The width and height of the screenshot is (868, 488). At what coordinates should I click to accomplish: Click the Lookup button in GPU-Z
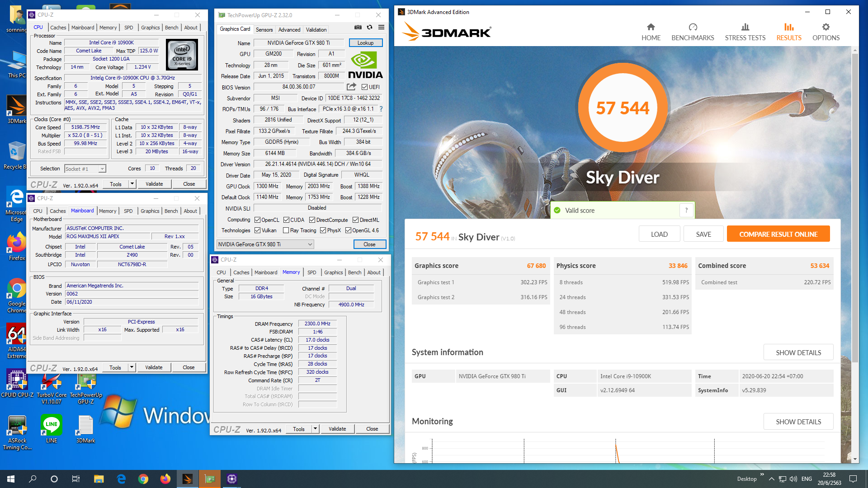point(366,43)
